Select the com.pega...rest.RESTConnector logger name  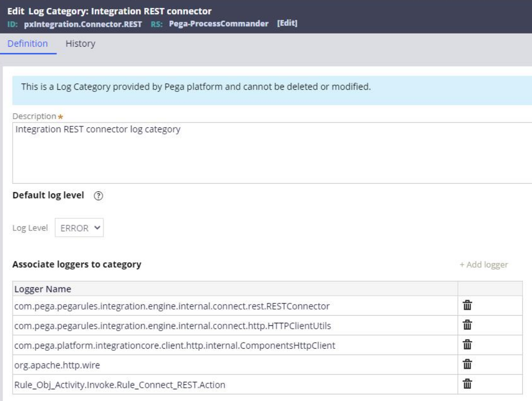[172, 306]
